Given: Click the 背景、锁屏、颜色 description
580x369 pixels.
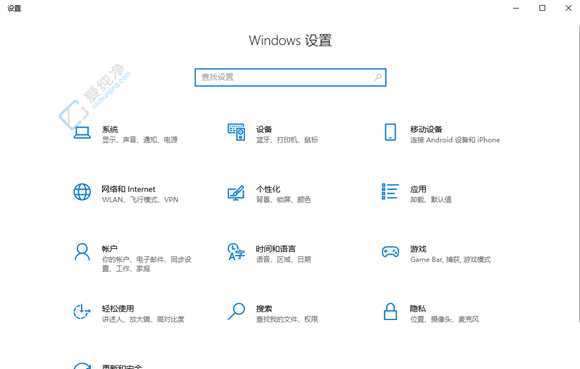Looking at the screenshot, I should tap(283, 200).
